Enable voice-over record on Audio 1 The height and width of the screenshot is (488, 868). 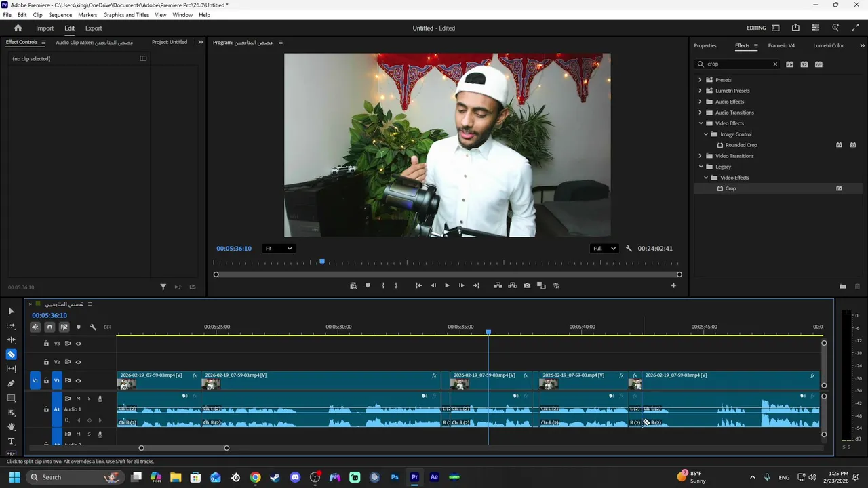pos(100,399)
